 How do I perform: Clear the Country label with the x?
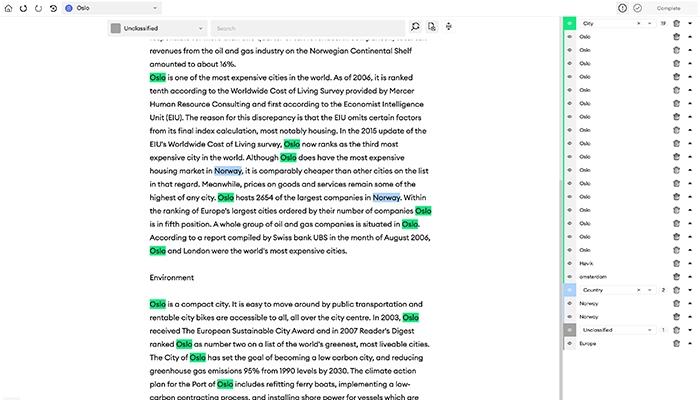pos(638,290)
